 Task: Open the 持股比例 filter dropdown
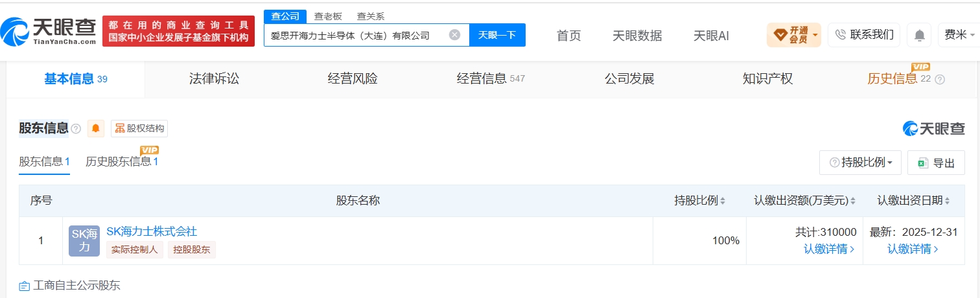click(x=860, y=163)
